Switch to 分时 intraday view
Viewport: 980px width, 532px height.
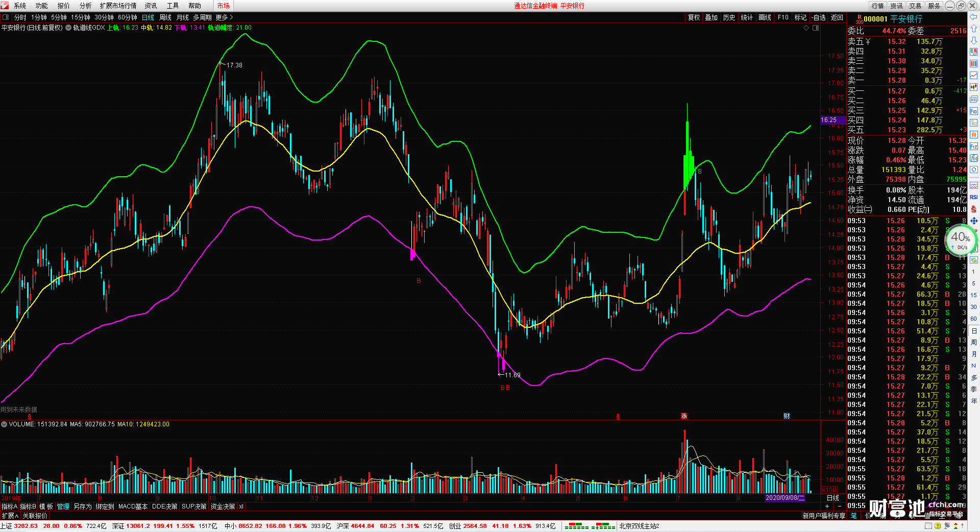coord(20,17)
